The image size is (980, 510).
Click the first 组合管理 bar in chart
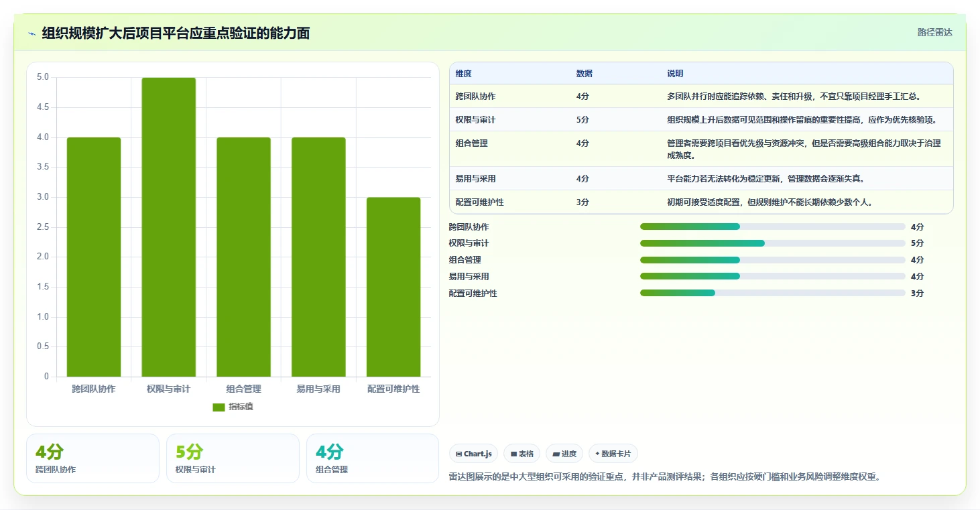click(243, 257)
